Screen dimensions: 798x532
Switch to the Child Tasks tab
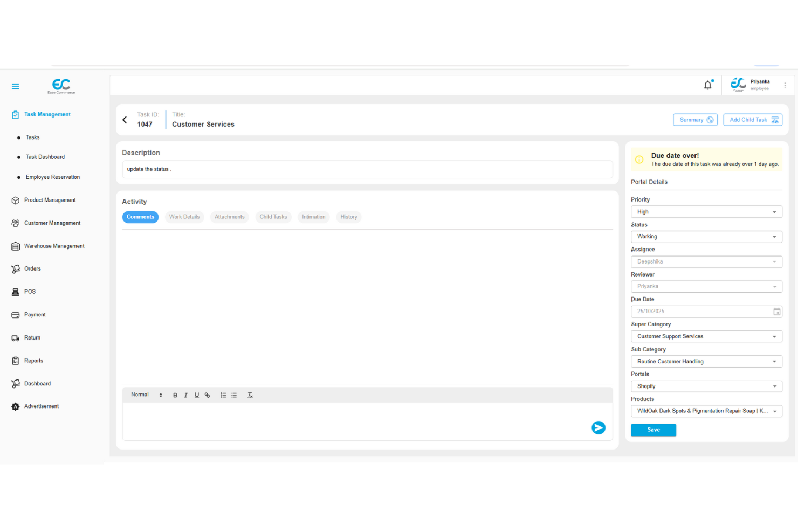[x=273, y=217]
